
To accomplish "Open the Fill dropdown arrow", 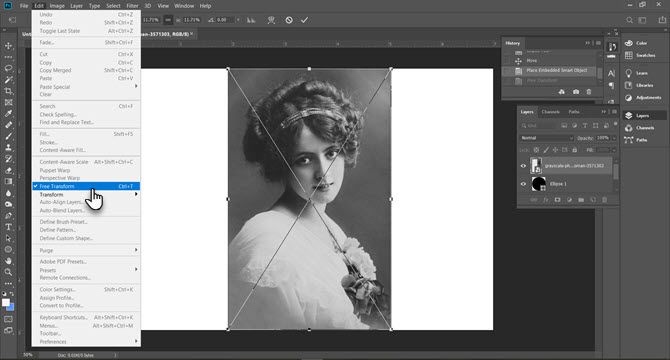I will (x=614, y=150).
